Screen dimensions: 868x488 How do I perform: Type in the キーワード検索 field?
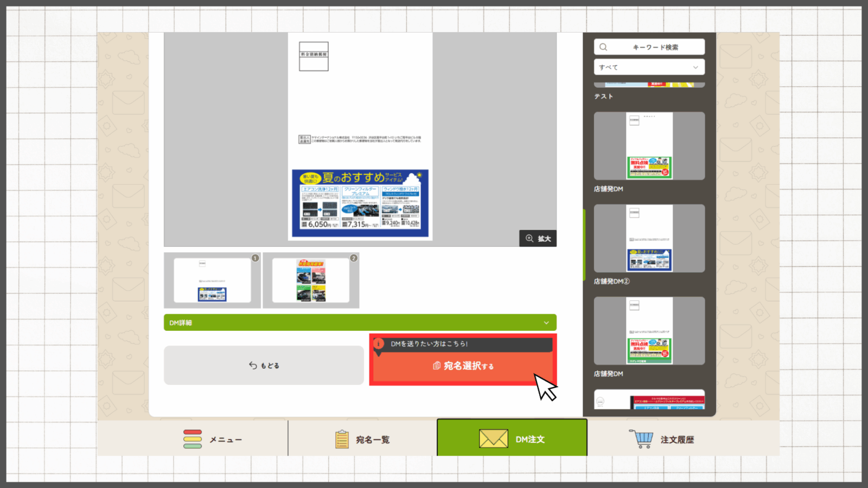click(x=655, y=47)
